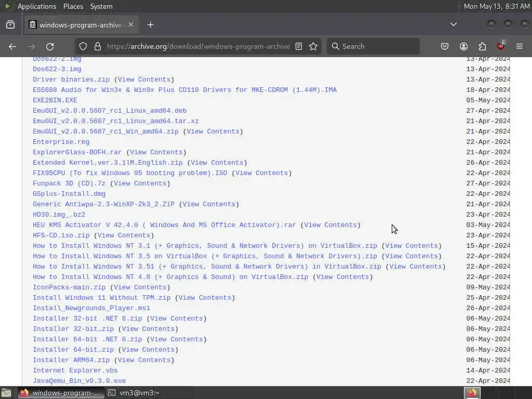Viewport: 532px width, 399px height.
Task: View Contents of Driver binaries.zip
Action: click(x=144, y=79)
